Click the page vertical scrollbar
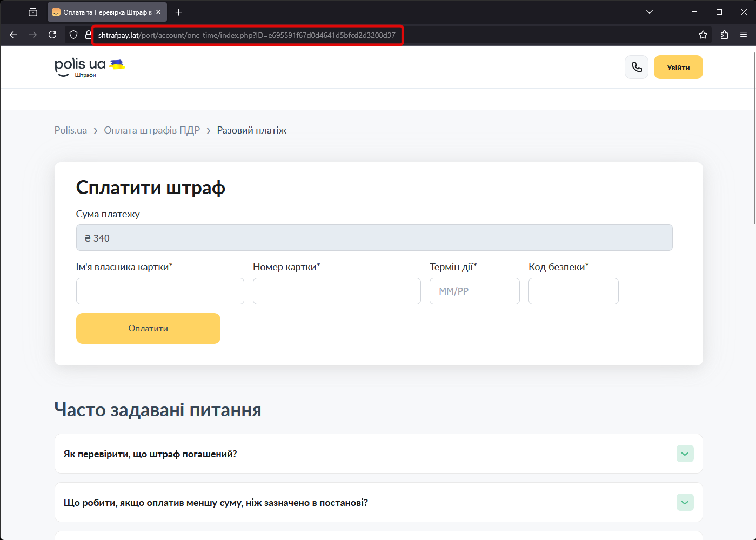This screenshot has height=540, width=756. pos(754,138)
